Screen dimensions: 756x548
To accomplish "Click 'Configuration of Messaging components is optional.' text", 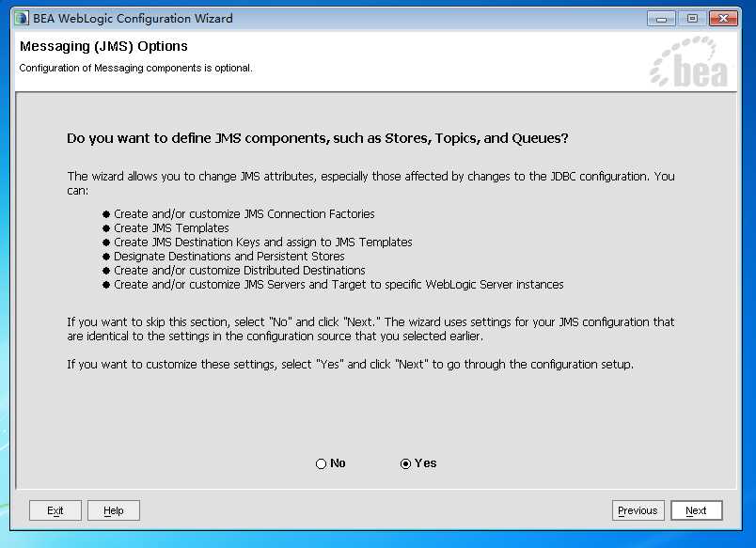I will (136, 68).
